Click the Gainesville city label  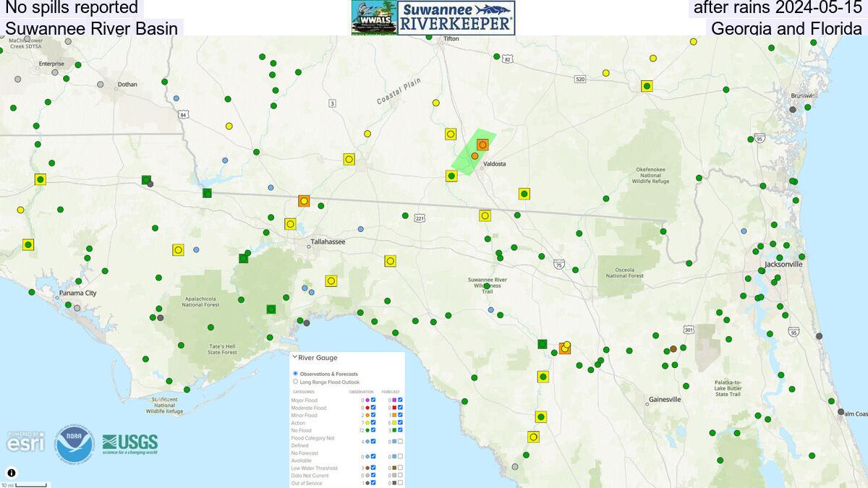pyautogui.click(x=665, y=399)
